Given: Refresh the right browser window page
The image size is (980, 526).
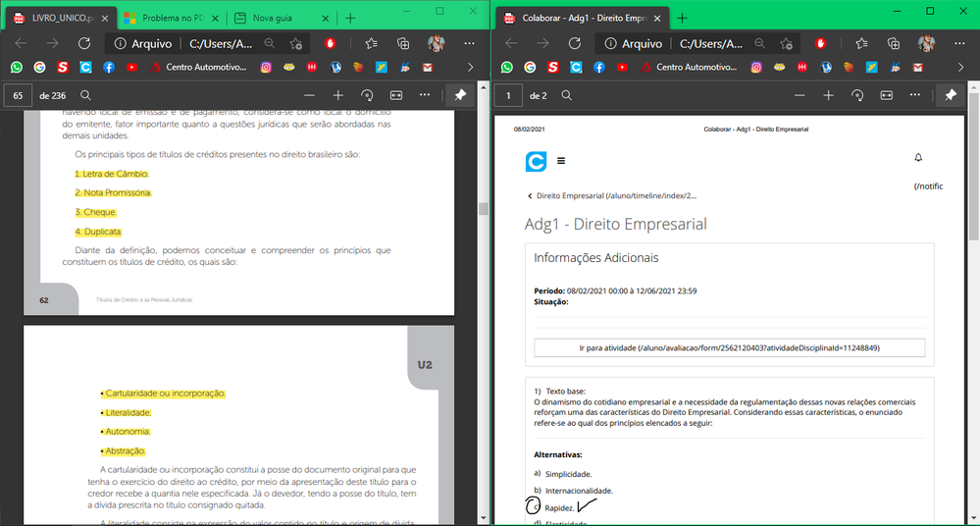Looking at the screenshot, I should (575, 43).
